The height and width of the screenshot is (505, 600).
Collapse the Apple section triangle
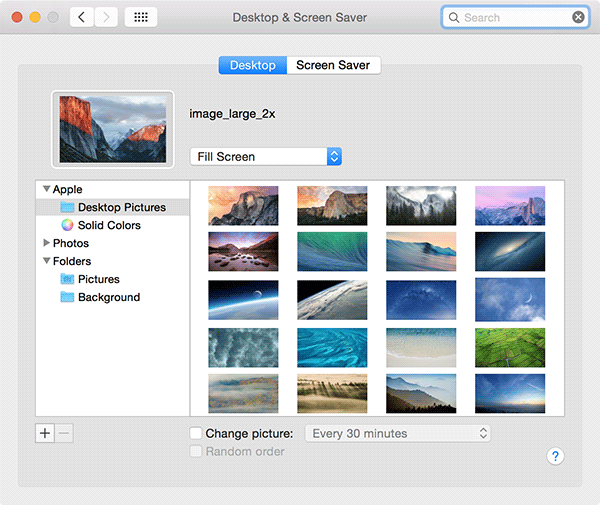click(x=46, y=189)
